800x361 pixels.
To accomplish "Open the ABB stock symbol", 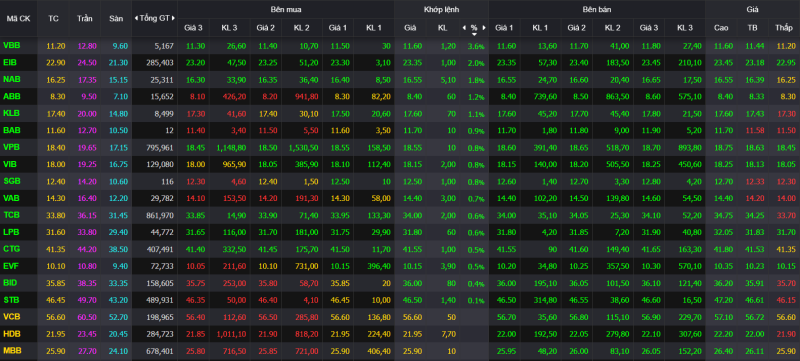I will (x=11, y=96).
